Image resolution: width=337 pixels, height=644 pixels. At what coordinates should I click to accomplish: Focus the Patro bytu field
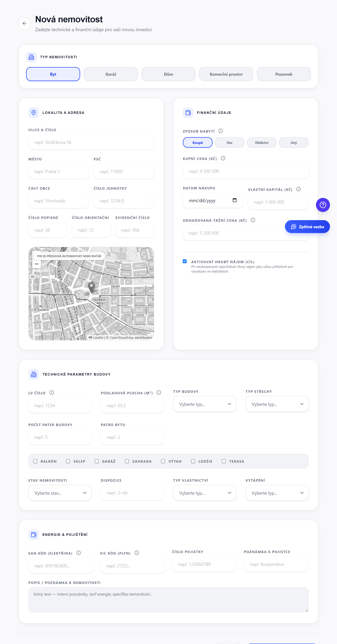(x=132, y=437)
